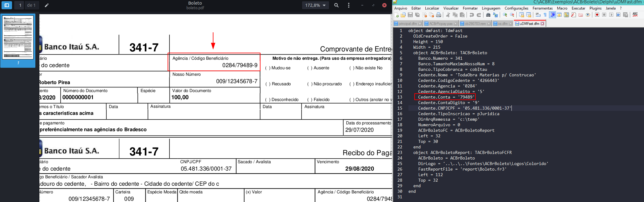Toggle show all characters pilcrow icon
This screenshot has height=202, width=644.
click(x=545, y=15)
